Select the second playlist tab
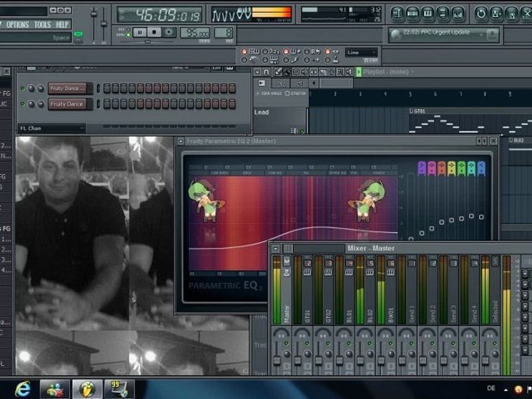532x399 pixels. click(280, 83)
